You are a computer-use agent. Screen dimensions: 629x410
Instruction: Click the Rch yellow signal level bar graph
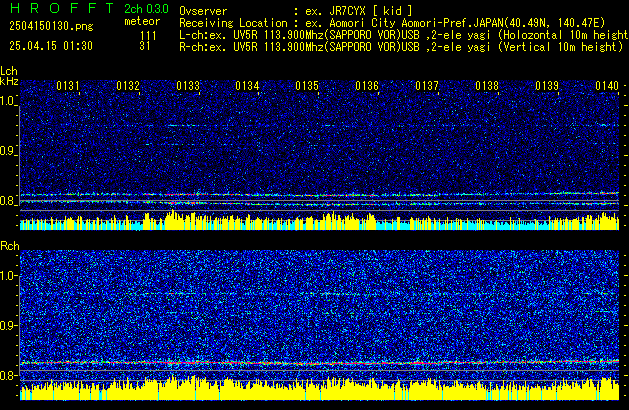tap(319, 388)
